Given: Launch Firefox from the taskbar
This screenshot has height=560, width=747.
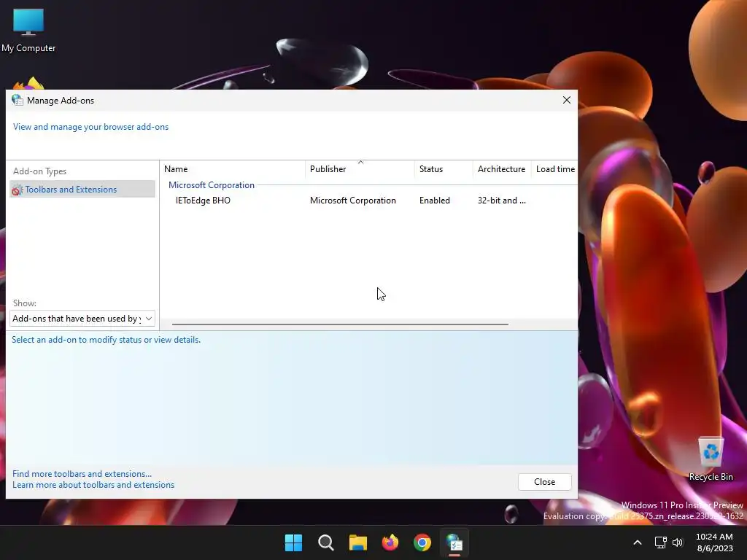Looking at the screenshot, I should (390, 542).
